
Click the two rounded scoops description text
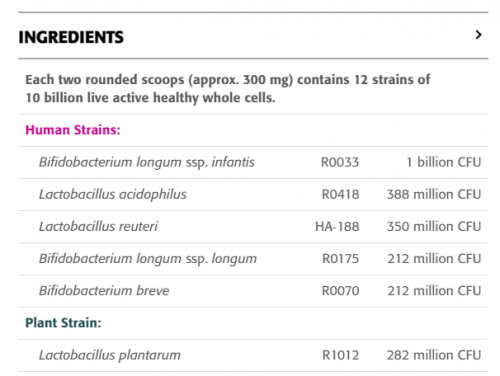(x=228, y=89)
